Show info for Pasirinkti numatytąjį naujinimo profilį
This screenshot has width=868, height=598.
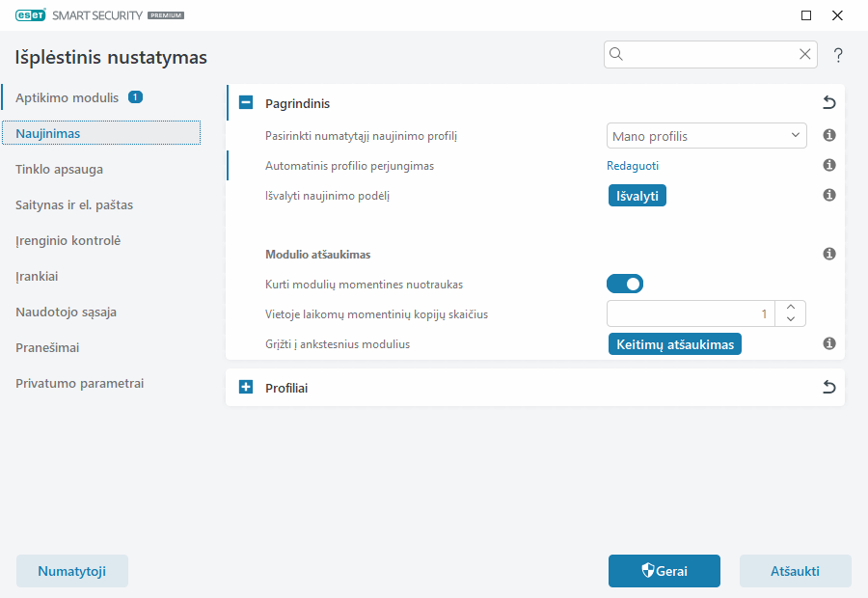pos(828,136)
